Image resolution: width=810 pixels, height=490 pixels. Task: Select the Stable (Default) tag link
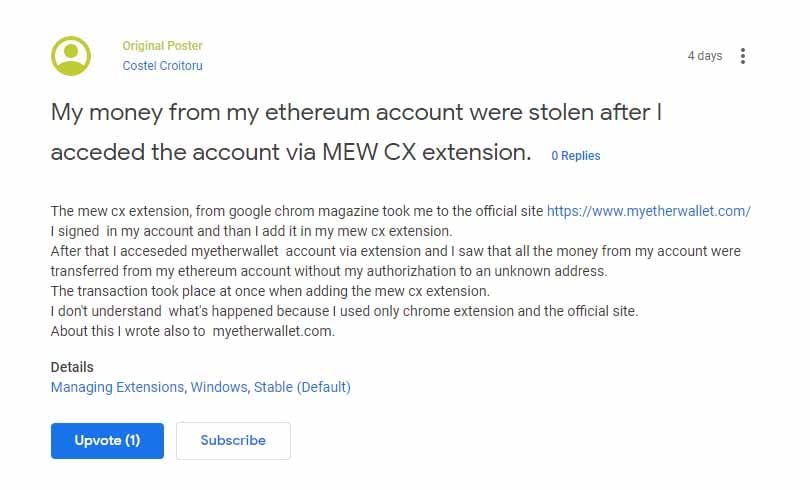pos(302,387)
